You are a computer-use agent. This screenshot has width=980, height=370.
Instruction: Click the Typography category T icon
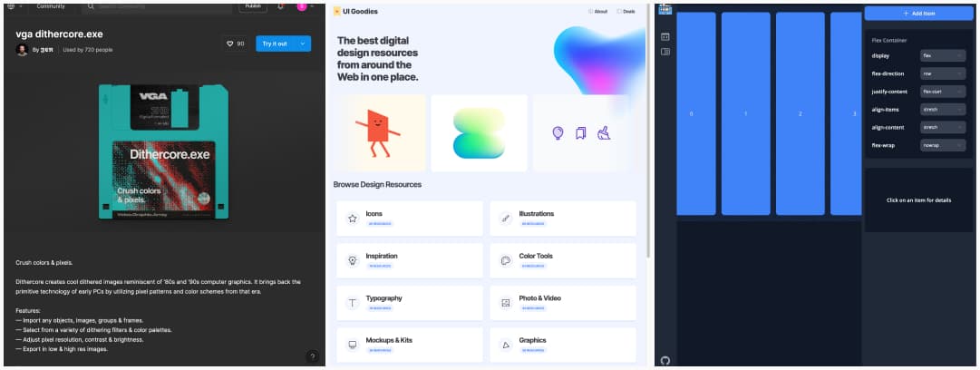tap(353, 303)
